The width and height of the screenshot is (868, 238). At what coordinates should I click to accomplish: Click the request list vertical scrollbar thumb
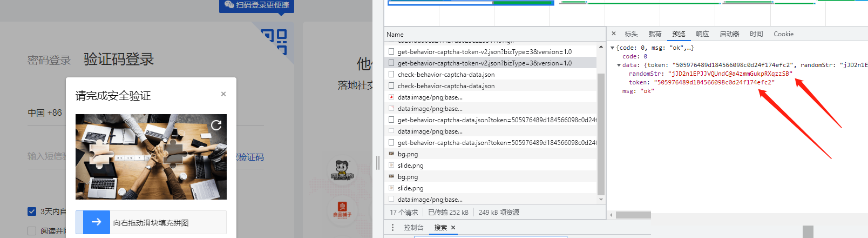coord(601,134)
